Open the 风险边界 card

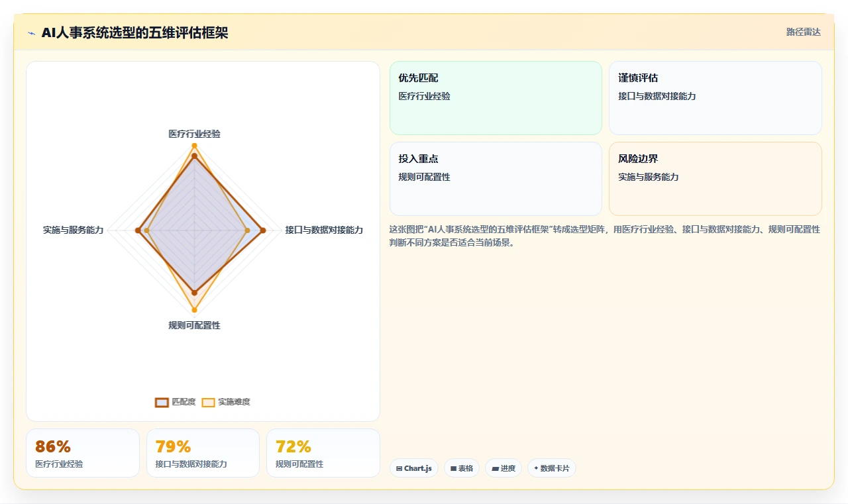click(x=715, y=179)
